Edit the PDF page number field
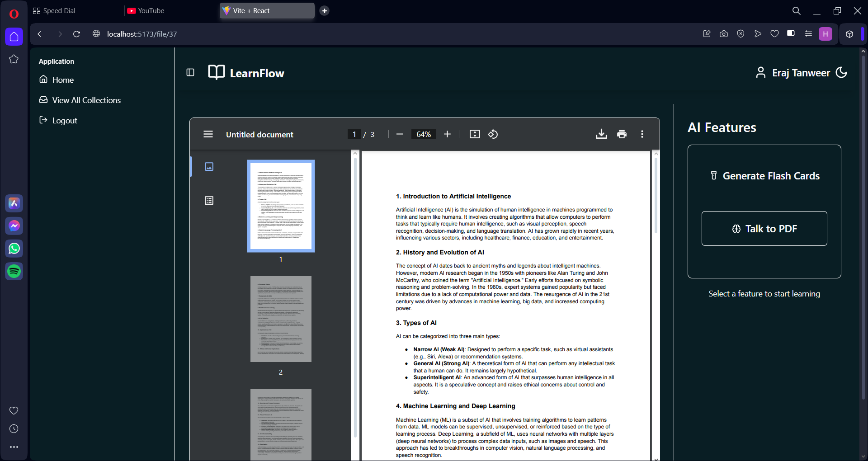Image resolution: width=868 pixels, height=461 pixels. click(x=354, y=134)
